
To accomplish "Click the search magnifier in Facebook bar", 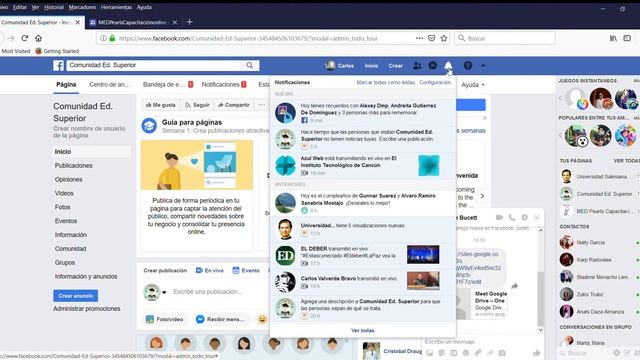I will [249, 65].
